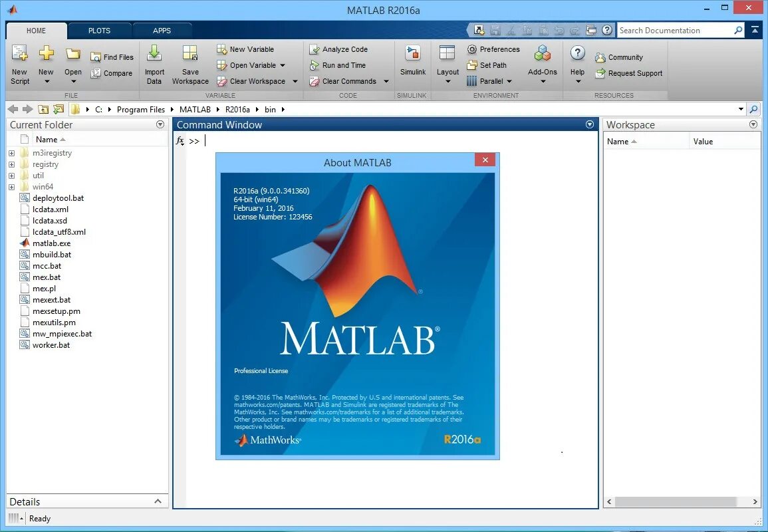Click Search Documentation field

pos(675,31)
